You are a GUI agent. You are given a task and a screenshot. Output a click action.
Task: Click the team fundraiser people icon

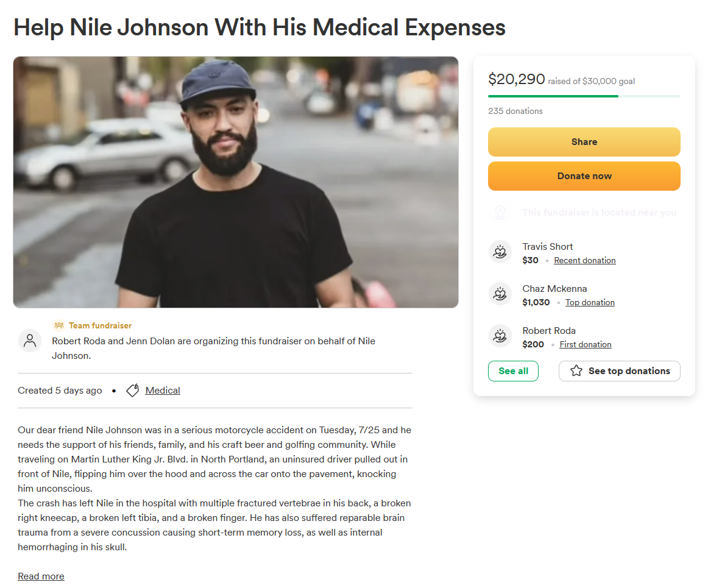coord(58,325)
